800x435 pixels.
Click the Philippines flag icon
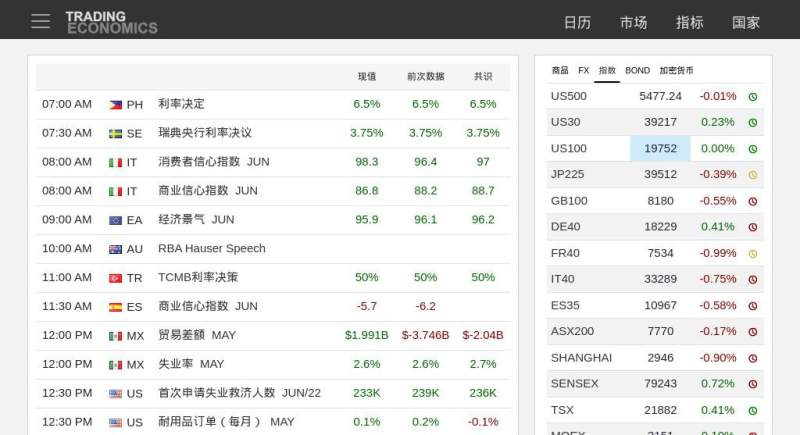[115, 105]
